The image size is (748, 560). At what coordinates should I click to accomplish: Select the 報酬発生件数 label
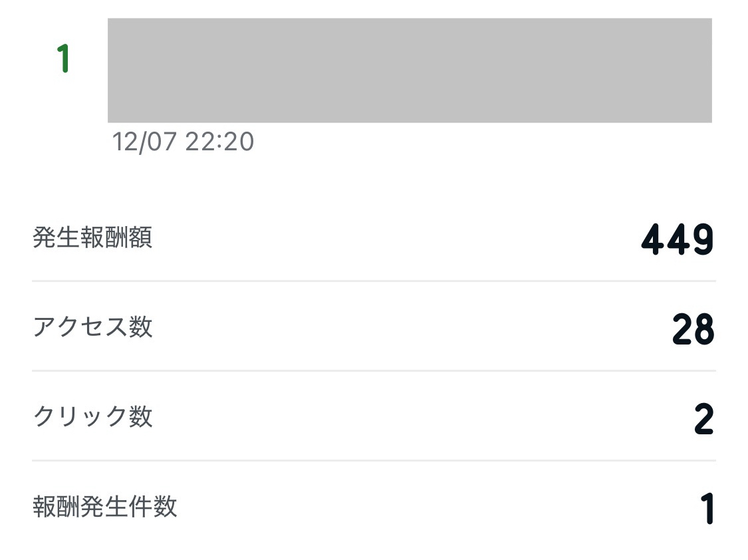point(105,507)
